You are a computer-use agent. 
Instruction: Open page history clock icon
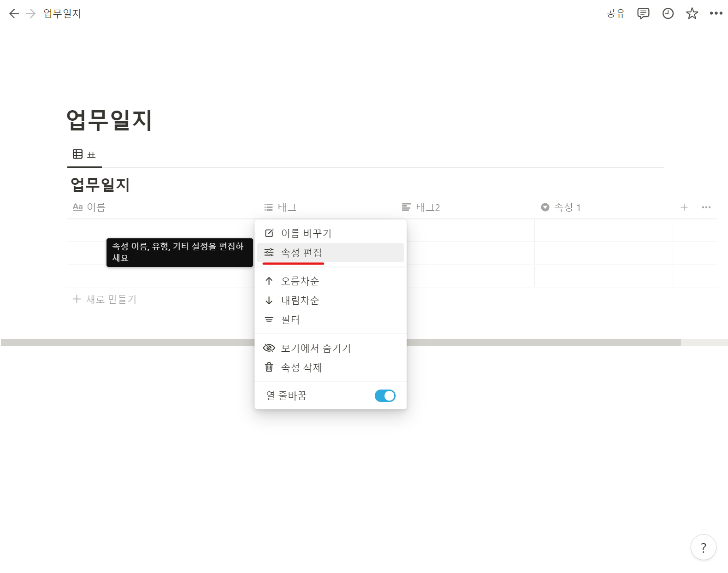tap(668, 14)
